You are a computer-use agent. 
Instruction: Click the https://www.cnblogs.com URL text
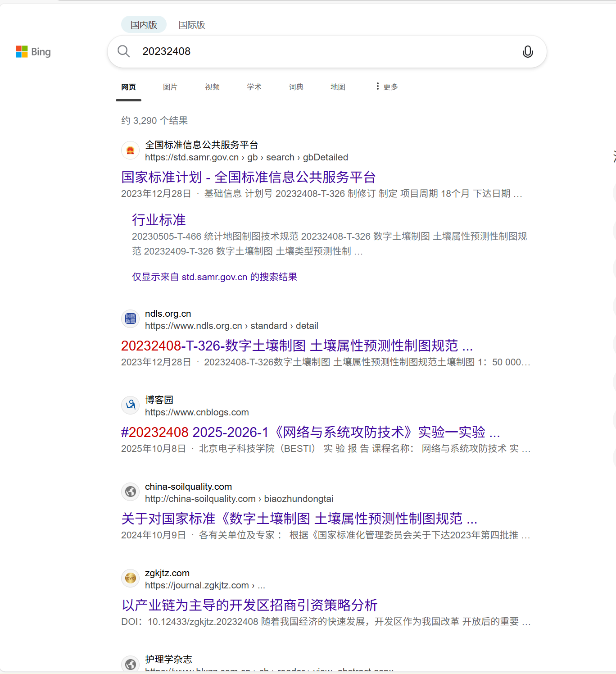click(197, 412)
